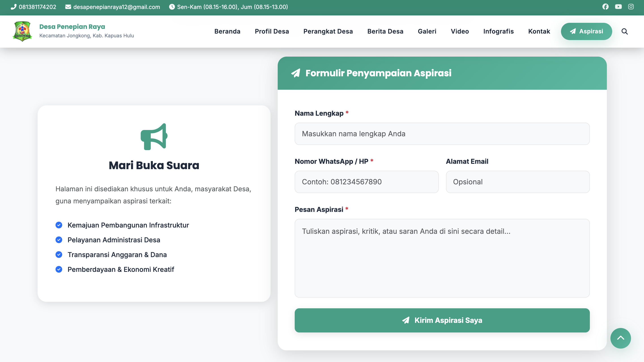Image resolution: width=644 pixels, height=362 pixels.
Task: Open the Berita Desa menu item
Action: (x=385, y=31)
